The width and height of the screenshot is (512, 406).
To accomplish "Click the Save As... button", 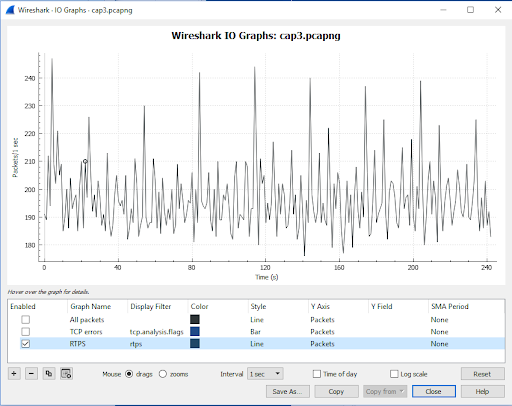I will click(287, 391).
